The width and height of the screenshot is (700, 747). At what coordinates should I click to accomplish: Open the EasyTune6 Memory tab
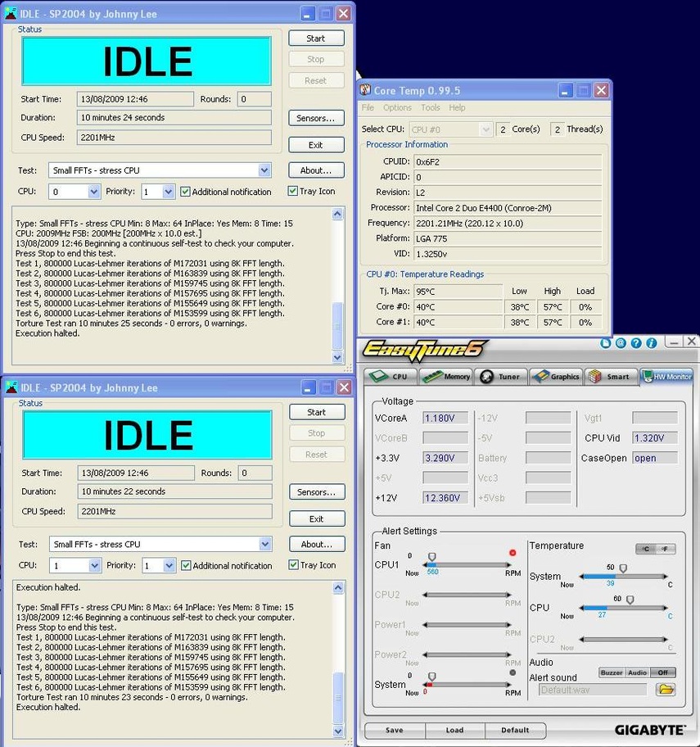coord(446,376)
